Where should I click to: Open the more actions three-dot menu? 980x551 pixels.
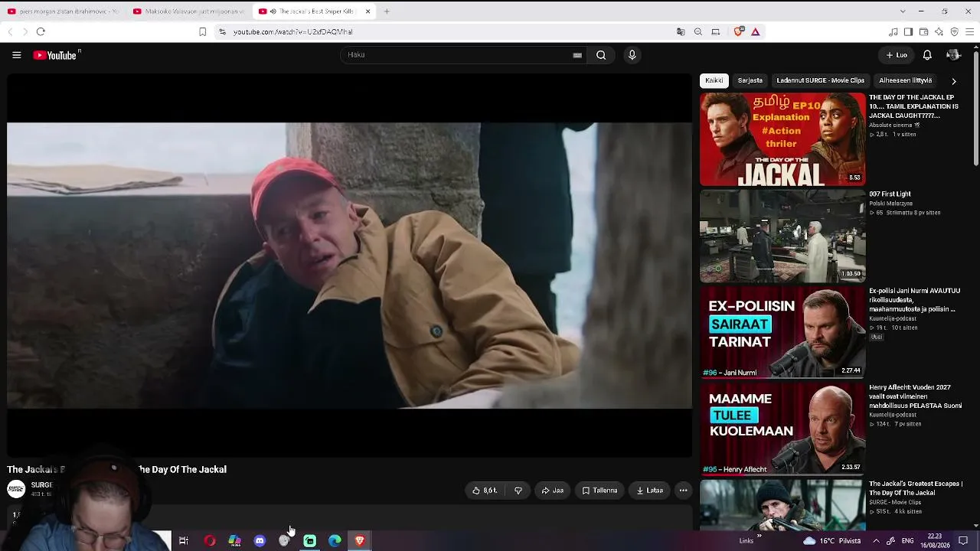[684, 491]
